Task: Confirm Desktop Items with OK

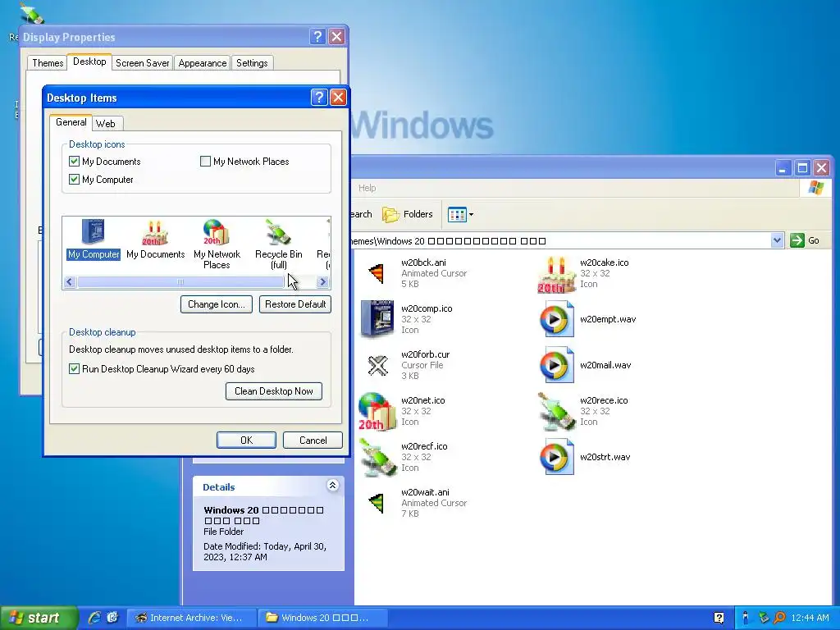Action: pos(246,441)
